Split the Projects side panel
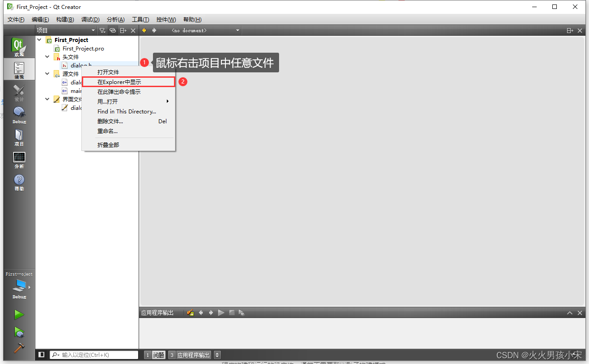This screenshot has width=589, height=364. click(123, 30)
